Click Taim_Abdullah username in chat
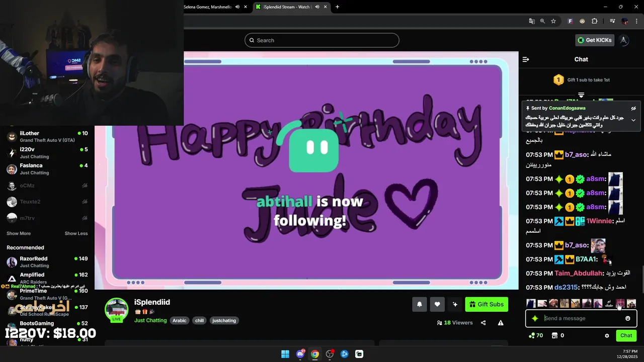Screen dimensions: 644x362 click(x=578, y=273)
